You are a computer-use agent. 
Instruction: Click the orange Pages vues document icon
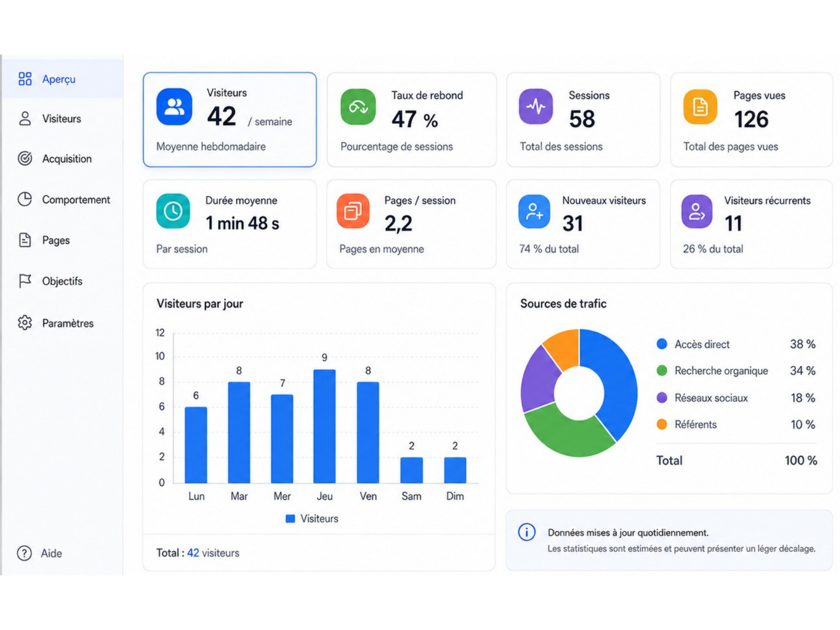700,107
